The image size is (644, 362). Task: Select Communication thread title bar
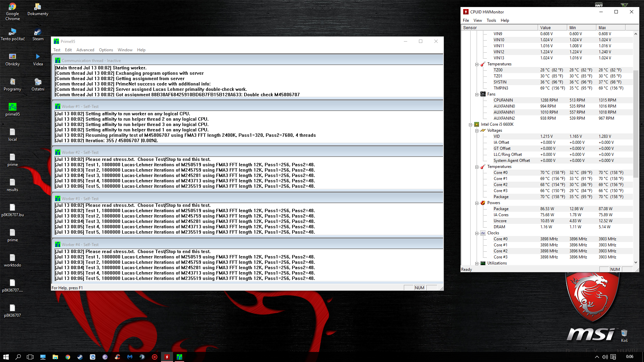click(247, 60)
